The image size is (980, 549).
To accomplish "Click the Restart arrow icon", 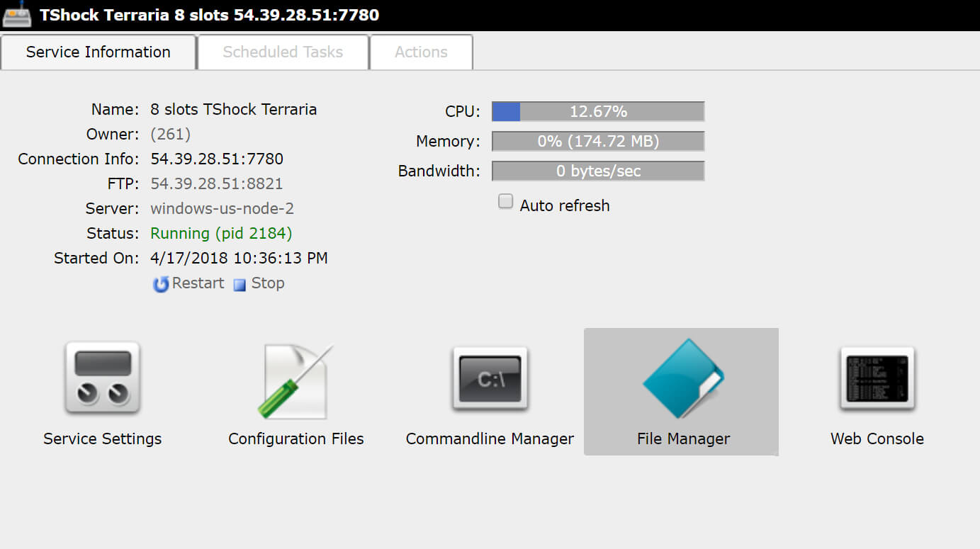I will (x=161, y=284).
